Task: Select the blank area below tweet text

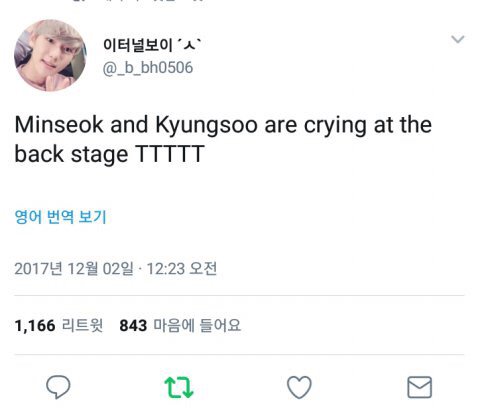Action: 240,187
